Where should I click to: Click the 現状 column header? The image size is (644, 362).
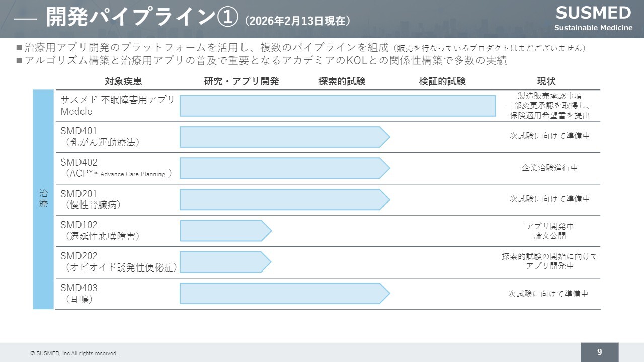click(546, 81)
